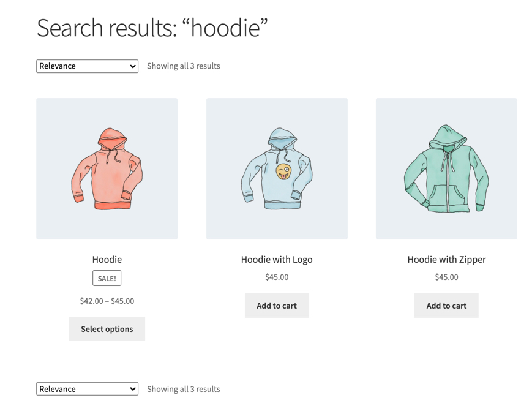This screenshot has width=532, height=411.
Task: Open the blue Hoodie with Logo image
Action: (277, 168)
